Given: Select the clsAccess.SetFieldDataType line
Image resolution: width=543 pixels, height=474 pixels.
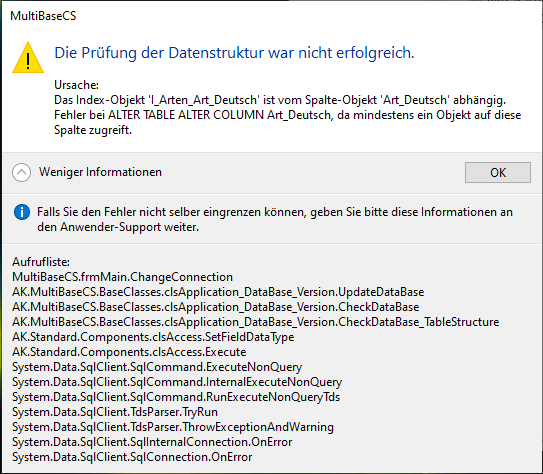Looking at the screenshot, I should [x=153, y=337].
